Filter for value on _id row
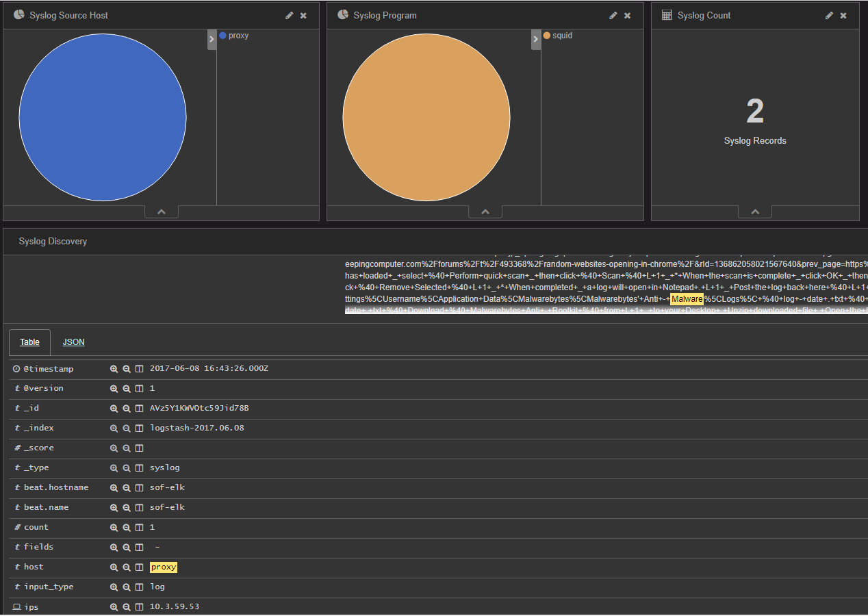 pyautogui.click(x=114, y=409)
